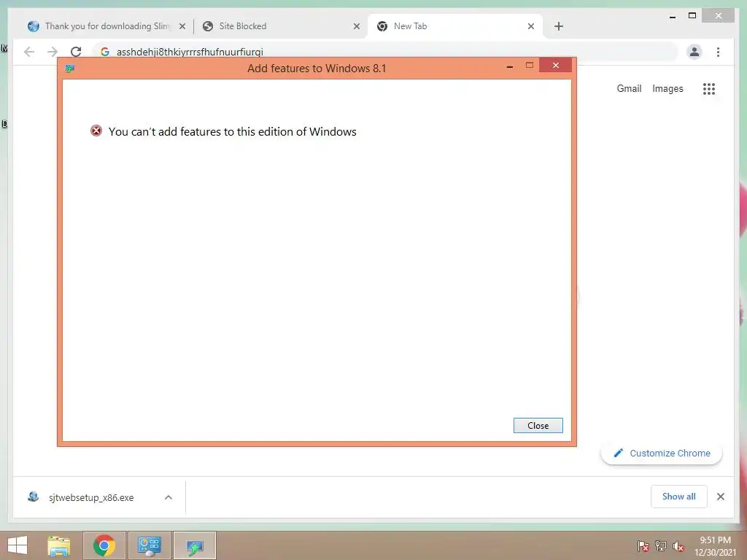Reload the current page
This screenshot has width=747, height=560.
(x=76, y=52)
